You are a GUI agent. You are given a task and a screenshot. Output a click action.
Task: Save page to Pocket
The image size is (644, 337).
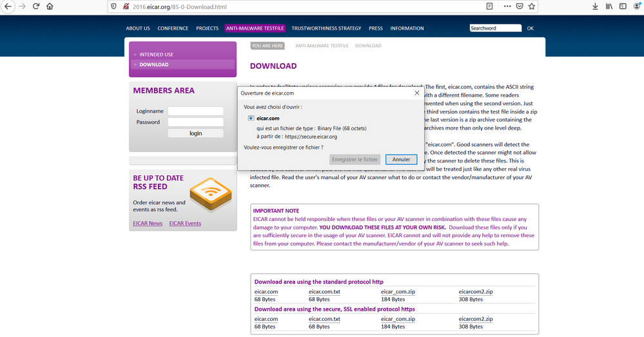point(520,6)
